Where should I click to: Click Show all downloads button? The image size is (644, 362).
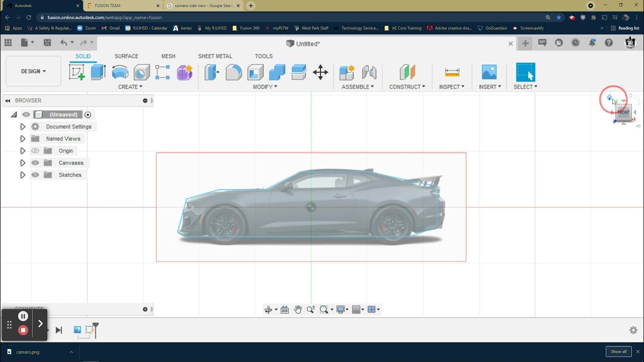(619, 352)
